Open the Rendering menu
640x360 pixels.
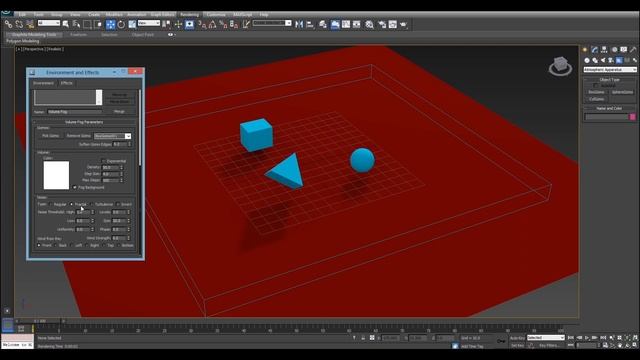[189, 15]
